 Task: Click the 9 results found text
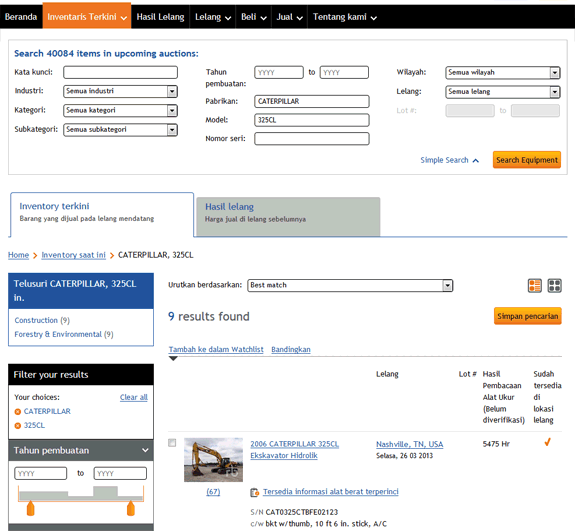(209, 316)
